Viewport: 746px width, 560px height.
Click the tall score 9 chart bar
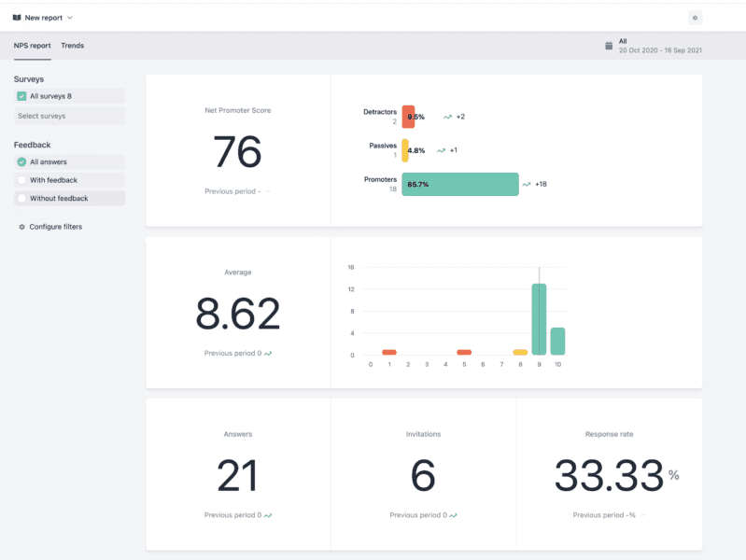pos(539,319)
